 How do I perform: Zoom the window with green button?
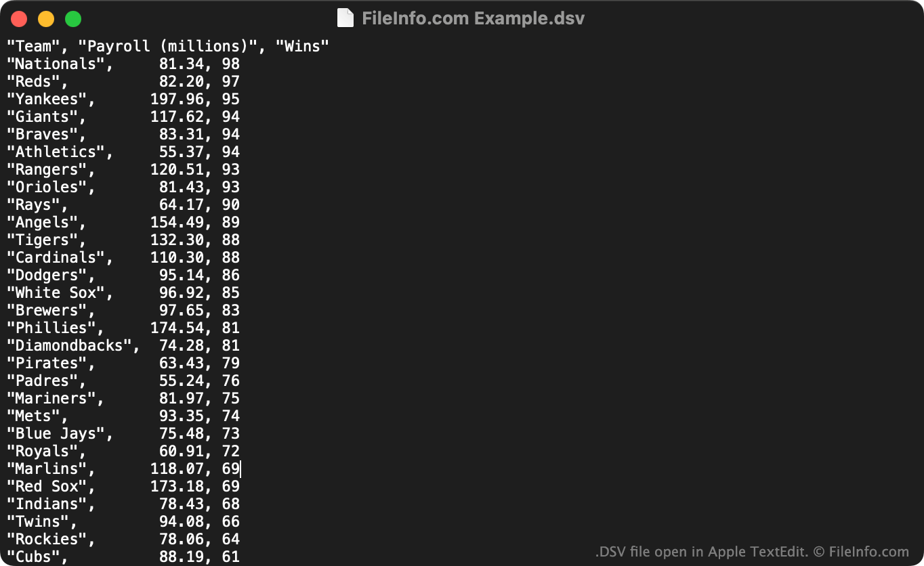click(x=73, y=19)
